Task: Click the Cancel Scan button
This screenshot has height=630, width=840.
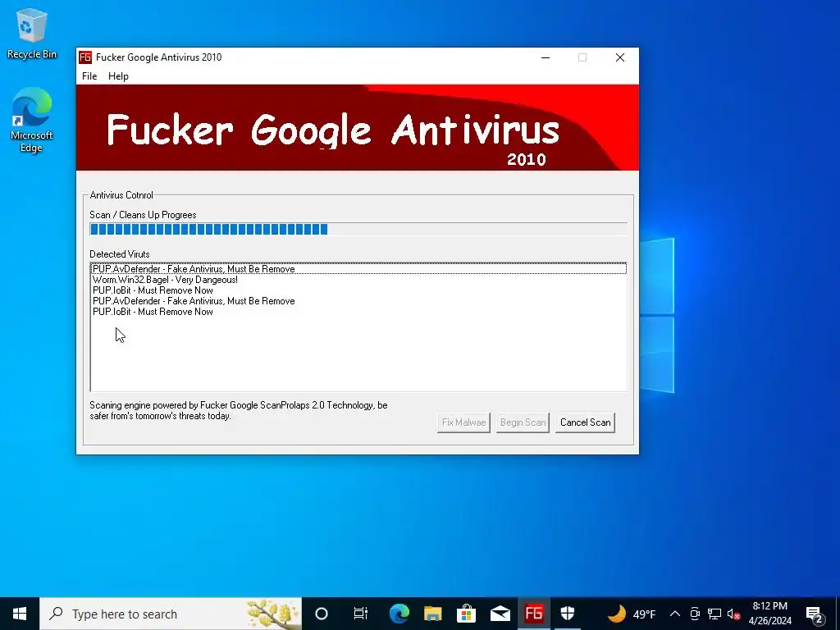Action: 585,422
